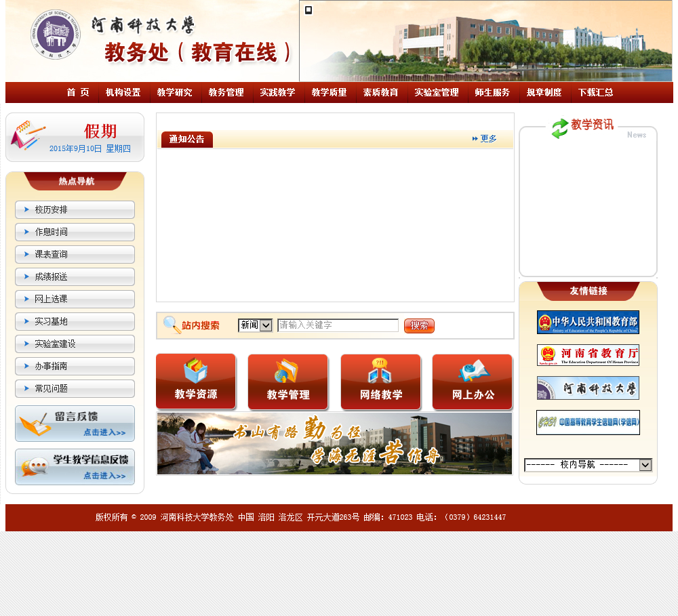
Task: Open the 教学研究 menu item
Action: click(175, 93)
